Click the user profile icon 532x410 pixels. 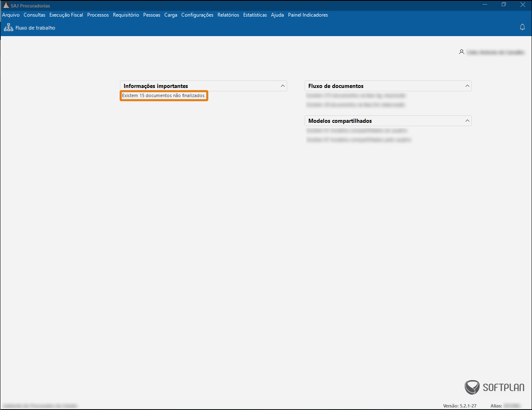[461, 52]
